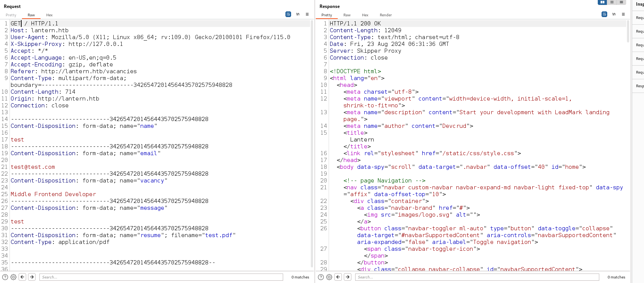Image resolution: width=644 pixels, height=283 pixels.
Task: Open search settings gear under Request panel
Action: [13, 277]
